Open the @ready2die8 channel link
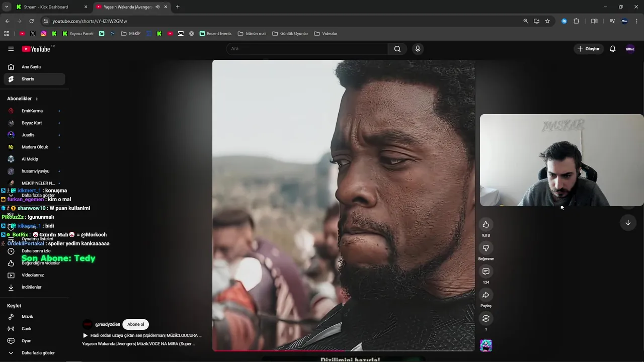This screenshot has width=644, height=362. (108, 324)
